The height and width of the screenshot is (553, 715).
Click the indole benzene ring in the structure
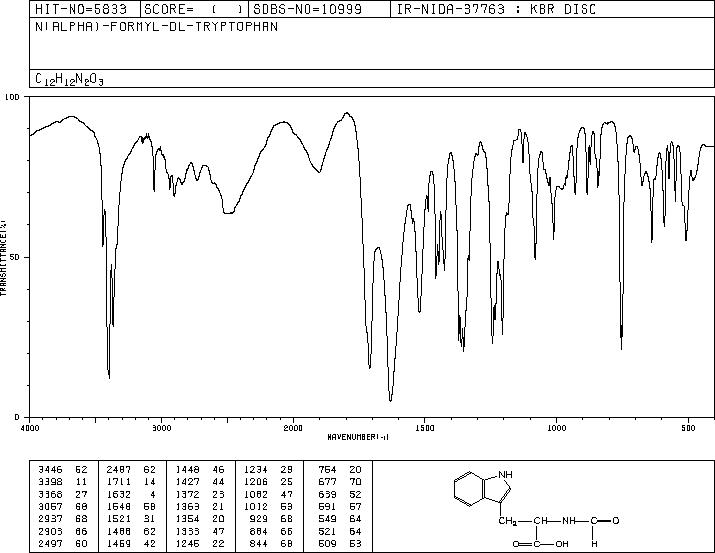469,489
